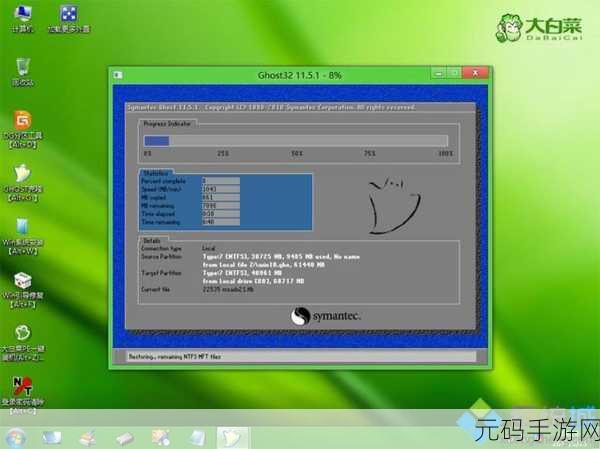Click the "Ghost32 11.5.1 - 8%" title text
Image resolution: width=600 pixels, height=449 pixels.
pyautogui.click(x=300, y=75)
